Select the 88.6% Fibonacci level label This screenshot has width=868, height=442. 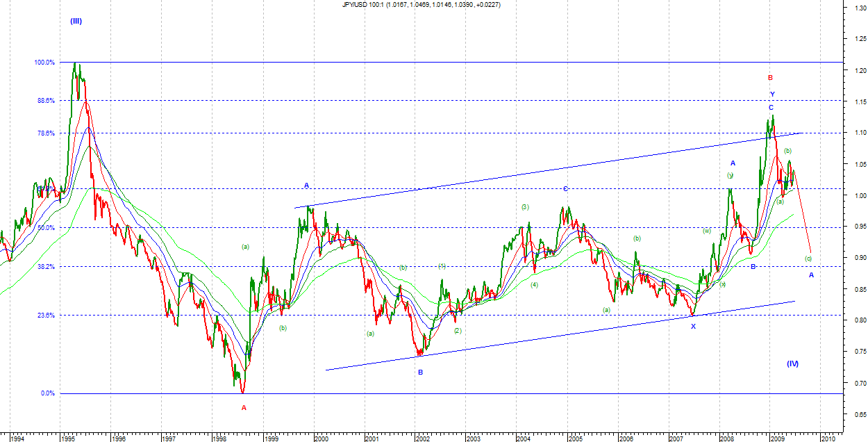click(x=44, y=101)
